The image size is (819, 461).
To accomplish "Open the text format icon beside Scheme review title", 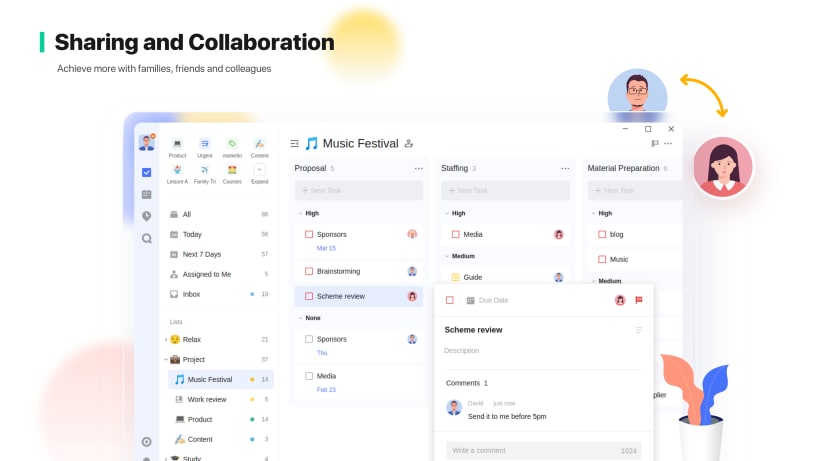I will tap(639, 330).
